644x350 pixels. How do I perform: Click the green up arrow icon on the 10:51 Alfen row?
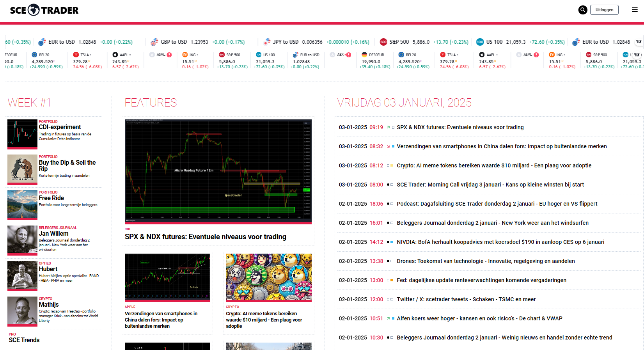(x=388, y=318)
